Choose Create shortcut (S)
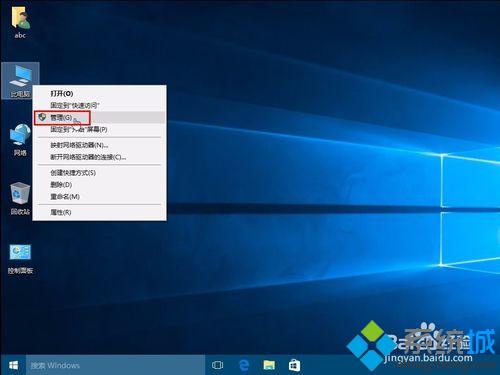500x375 pixels. 99,173
